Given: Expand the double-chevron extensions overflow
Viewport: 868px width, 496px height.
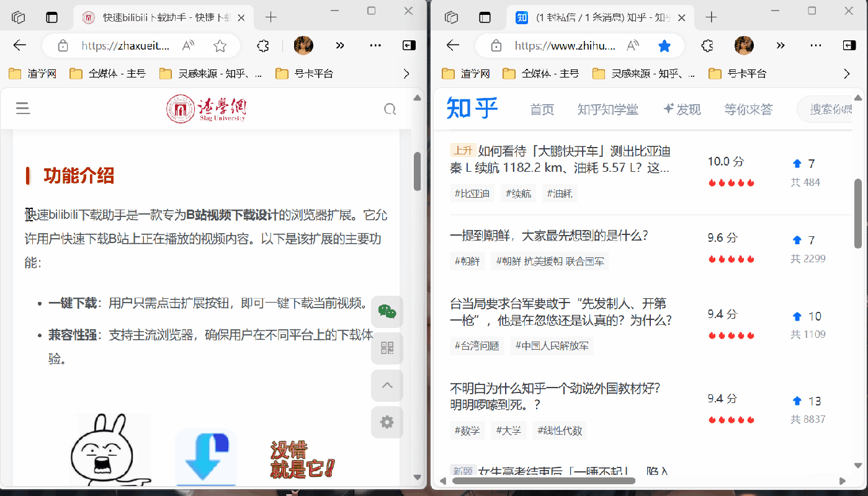Looking at the screenshot, I should pyautogui.click(x=339, y=45).
